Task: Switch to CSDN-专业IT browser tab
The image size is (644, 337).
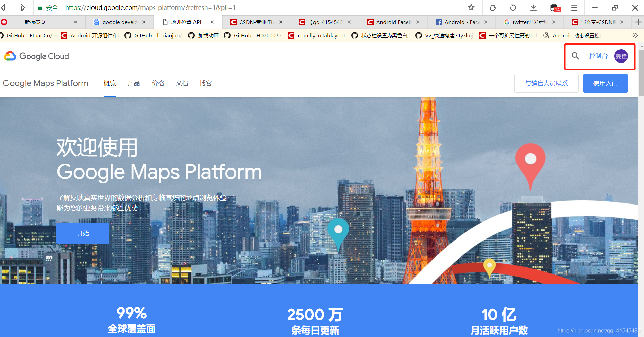Action: (257, 22)
